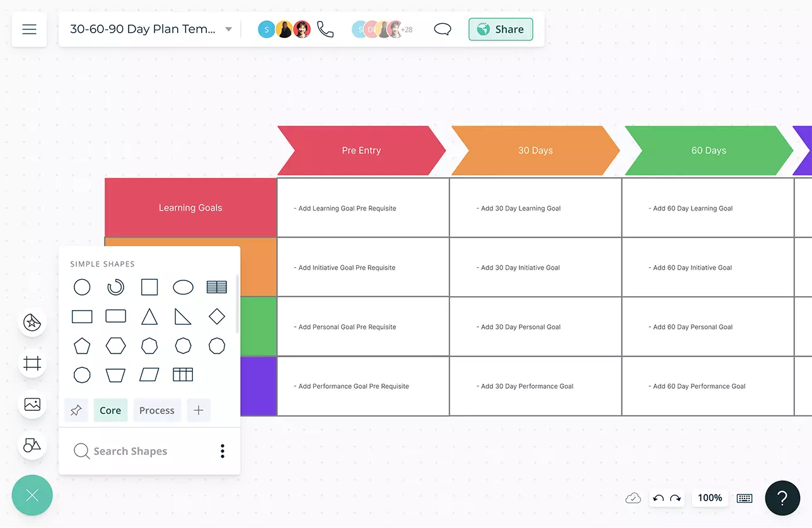
Task: Close the tool panel with green X
Action: point(32,495)
